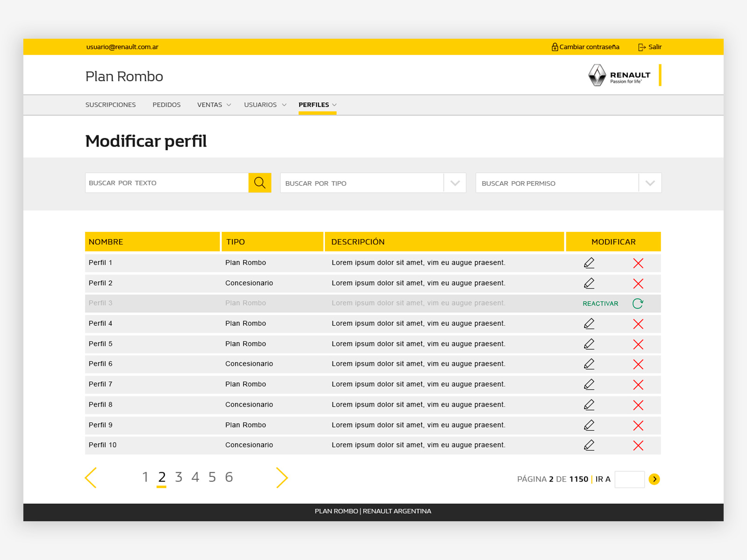Go to page 5
This screenshot has height=560, width=747.
coord(212,477)
